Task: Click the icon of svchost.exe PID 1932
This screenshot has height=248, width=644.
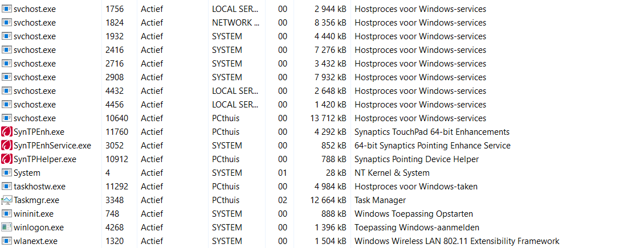Action: 7,36
